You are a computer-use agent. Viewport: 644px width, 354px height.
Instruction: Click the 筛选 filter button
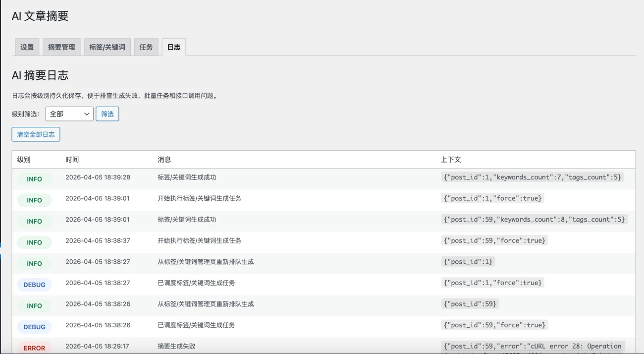click(x=107, y=114)
